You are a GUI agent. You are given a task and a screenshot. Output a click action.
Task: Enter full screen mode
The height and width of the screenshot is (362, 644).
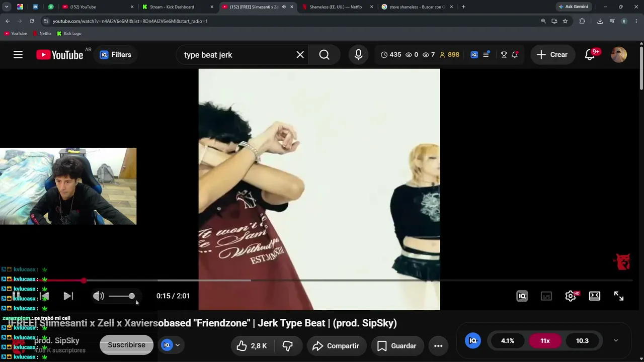[x=619, y=296]
